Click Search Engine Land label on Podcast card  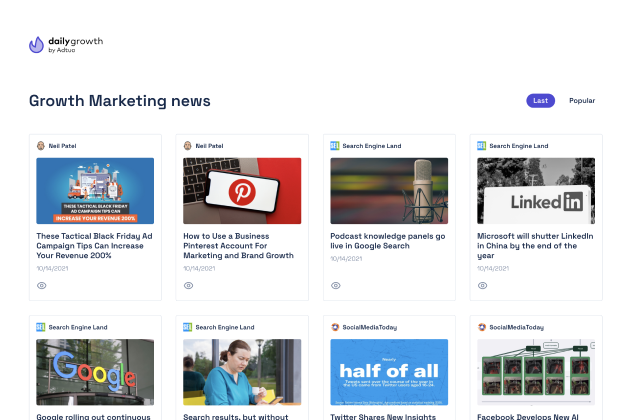372,146
